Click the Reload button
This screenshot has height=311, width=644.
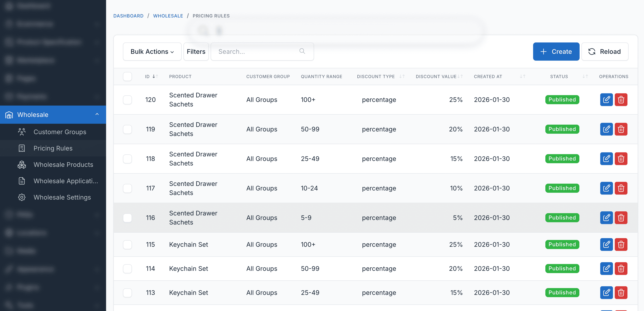pyautogui.click(x=605, y=51)
